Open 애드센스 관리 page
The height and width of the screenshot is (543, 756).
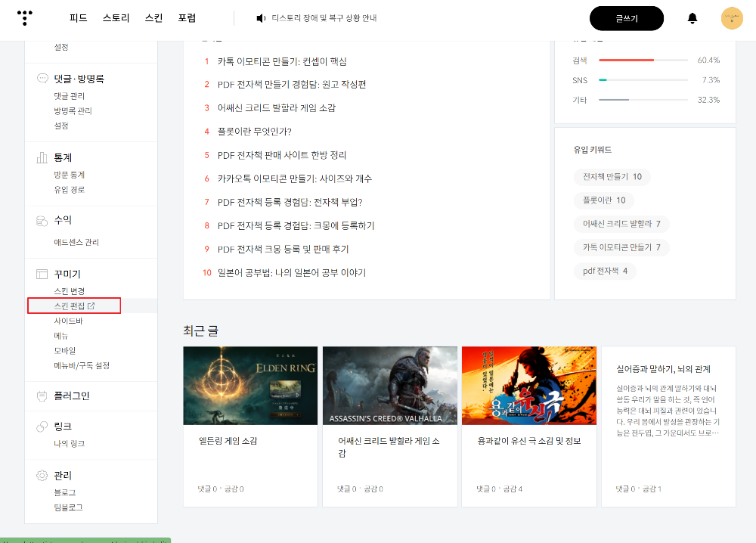(76, 242)
